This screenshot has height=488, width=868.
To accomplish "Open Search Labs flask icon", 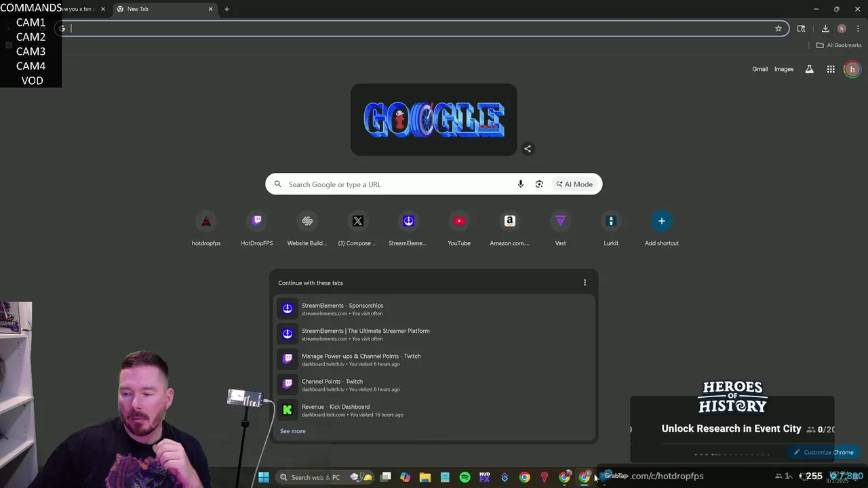I will click(809, 69).
